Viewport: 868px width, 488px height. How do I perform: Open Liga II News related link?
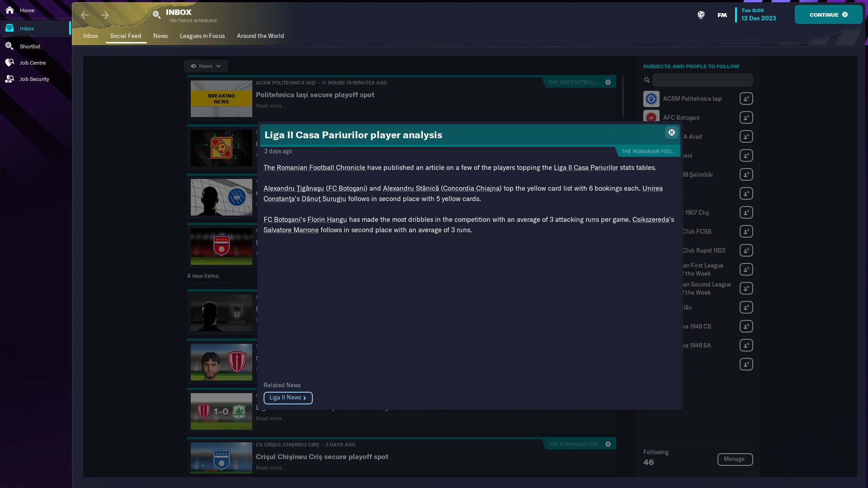click(288, 398)
